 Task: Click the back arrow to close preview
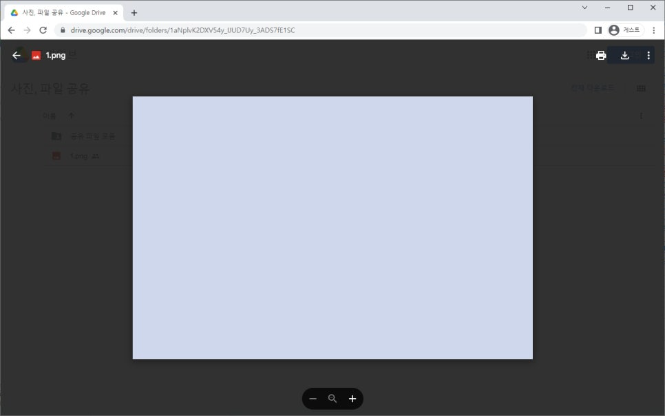click(16, 55)
